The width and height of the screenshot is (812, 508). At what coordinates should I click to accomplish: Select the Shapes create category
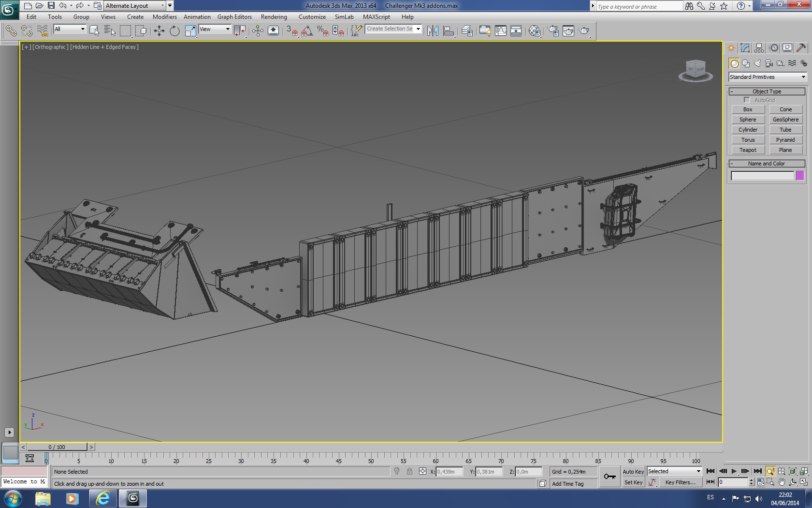click(746, 63)
